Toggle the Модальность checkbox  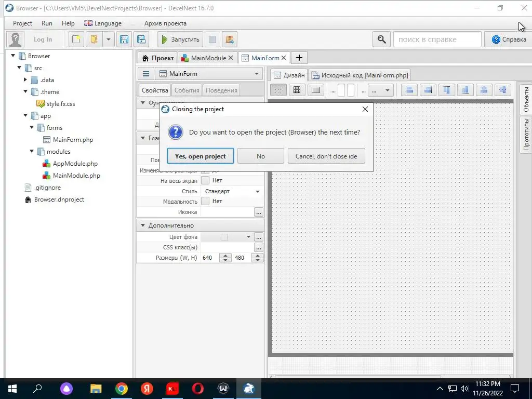205,201
